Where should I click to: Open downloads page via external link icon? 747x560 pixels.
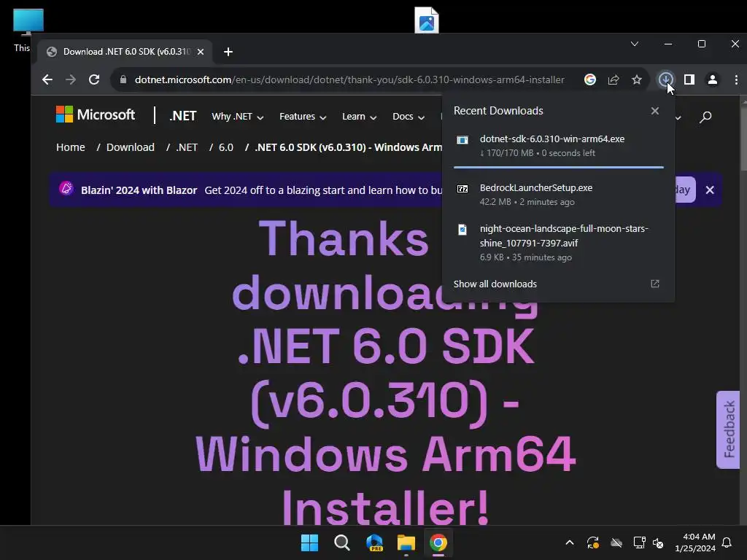click(x=655, y=284)
